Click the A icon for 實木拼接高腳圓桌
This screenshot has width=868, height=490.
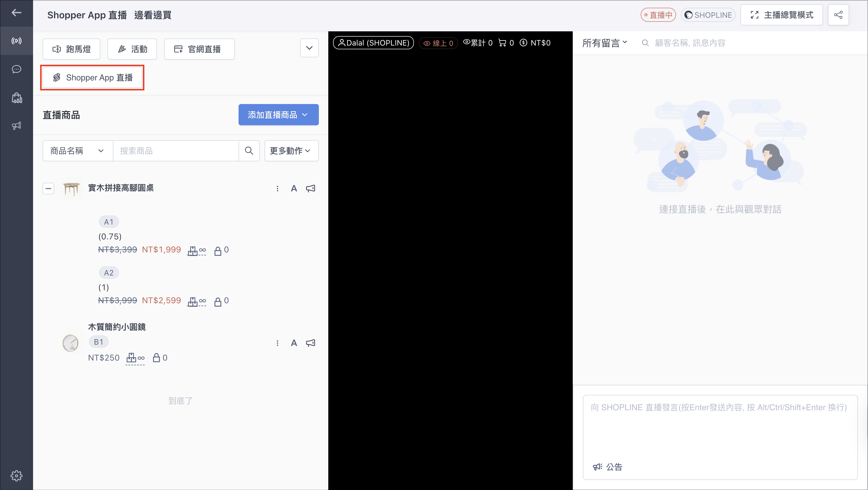[x=294, y=189]
